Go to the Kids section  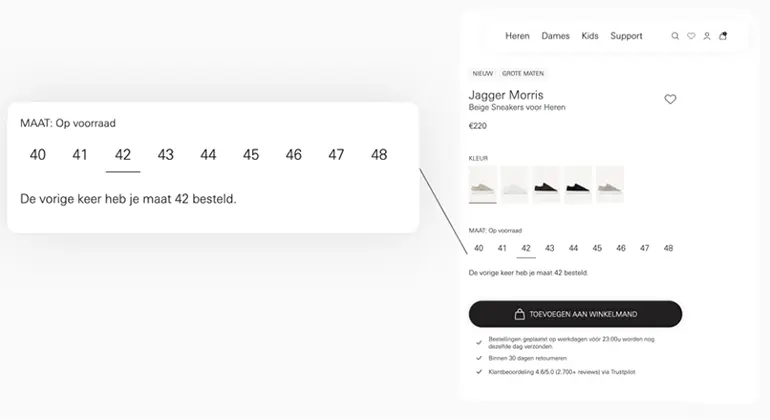click(590, 36)
